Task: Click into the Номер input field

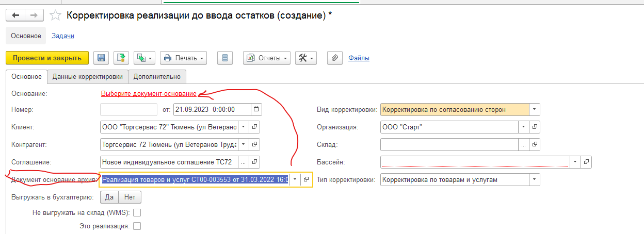Action: pyautogui.click(x=128, y=109)
